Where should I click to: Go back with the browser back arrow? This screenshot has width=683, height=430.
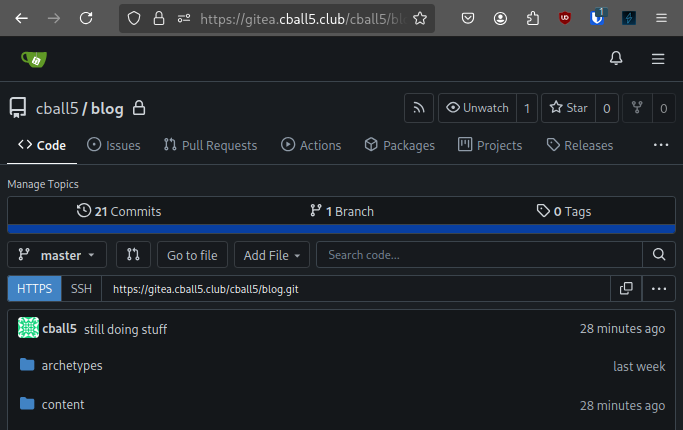point(21,18)
